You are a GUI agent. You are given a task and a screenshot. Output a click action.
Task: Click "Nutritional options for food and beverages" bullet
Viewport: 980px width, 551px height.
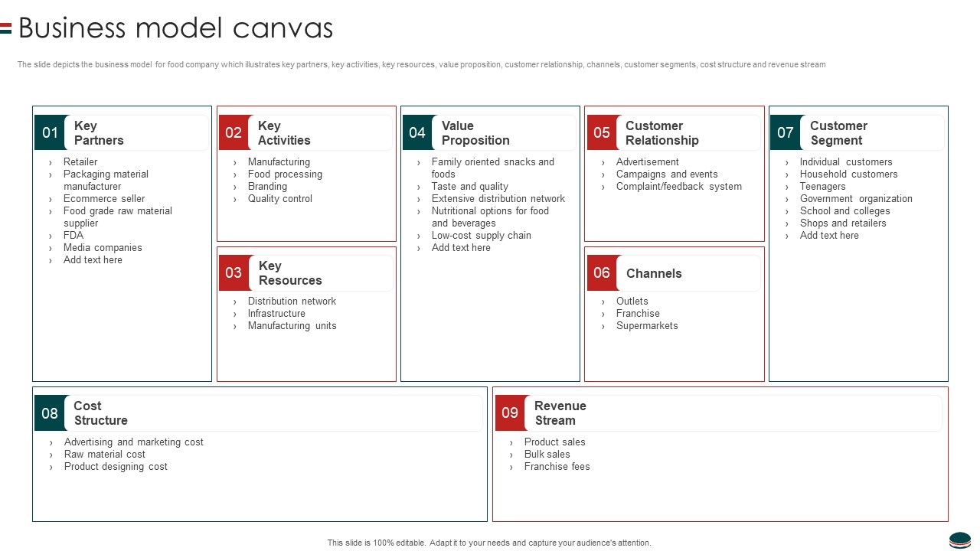point(490,217)
